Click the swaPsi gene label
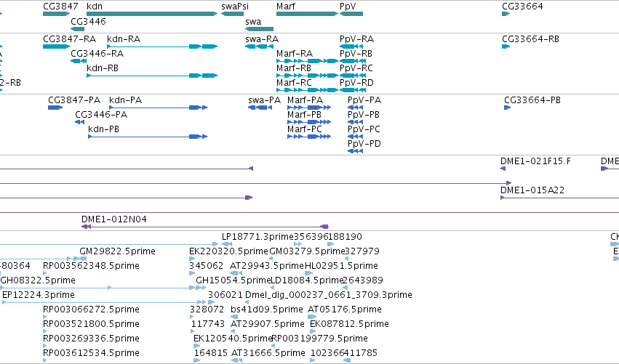 point(235,7)
